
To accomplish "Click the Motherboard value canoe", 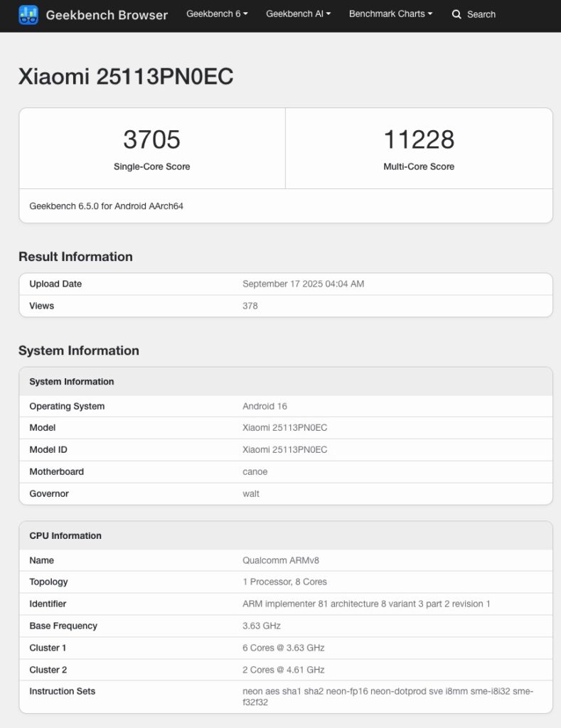I will pos(255,471).
